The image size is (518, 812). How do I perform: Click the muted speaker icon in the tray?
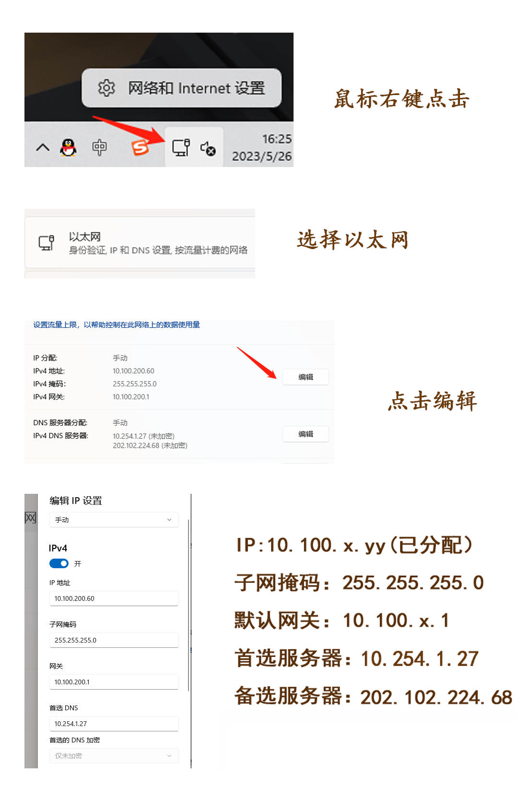[208, 148]
